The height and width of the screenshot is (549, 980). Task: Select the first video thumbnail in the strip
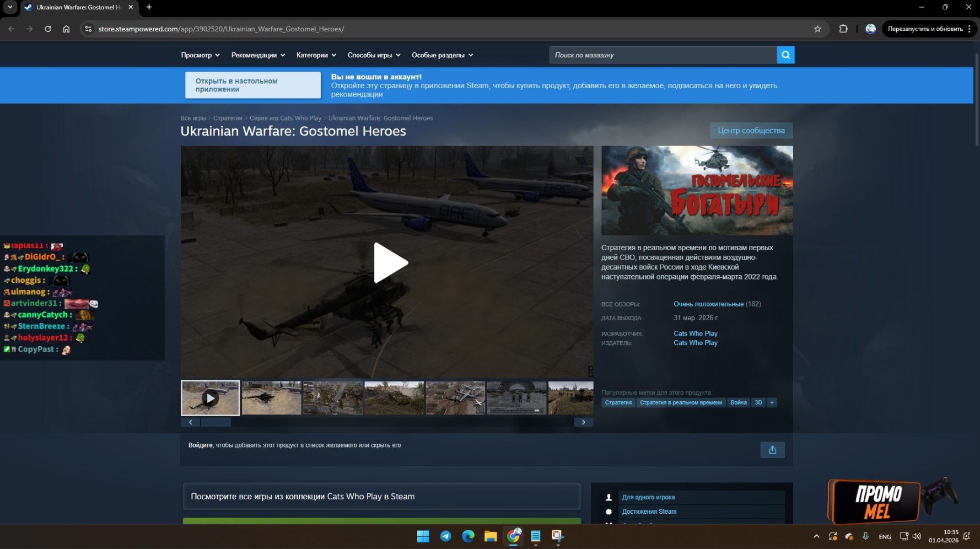point(211,398)
